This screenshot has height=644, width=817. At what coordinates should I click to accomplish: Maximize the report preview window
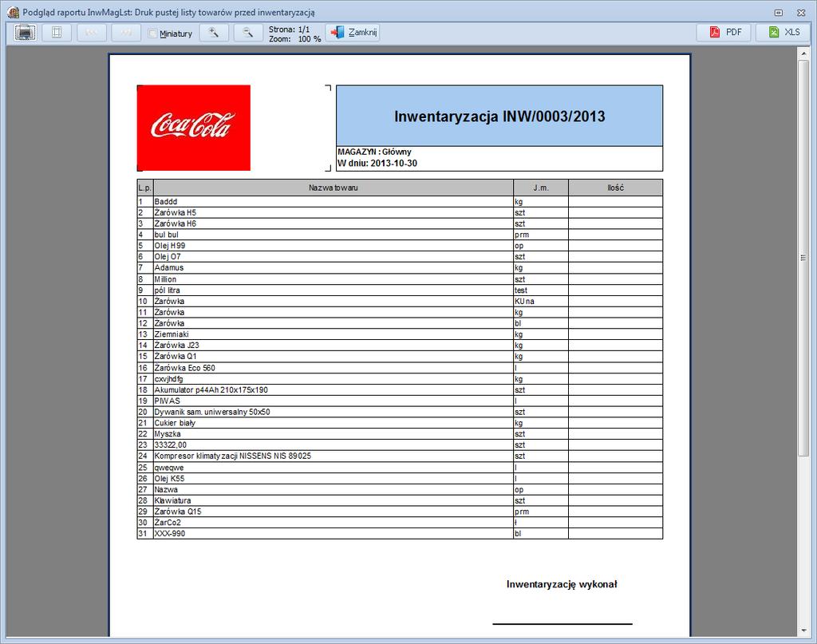point(779,13)
